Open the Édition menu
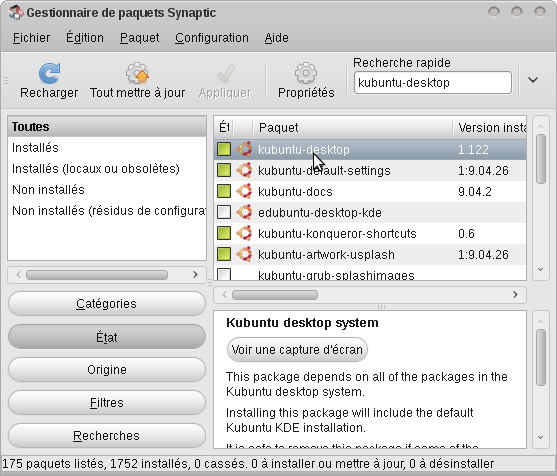The image size is (557, 476). [x=85, y=38]
